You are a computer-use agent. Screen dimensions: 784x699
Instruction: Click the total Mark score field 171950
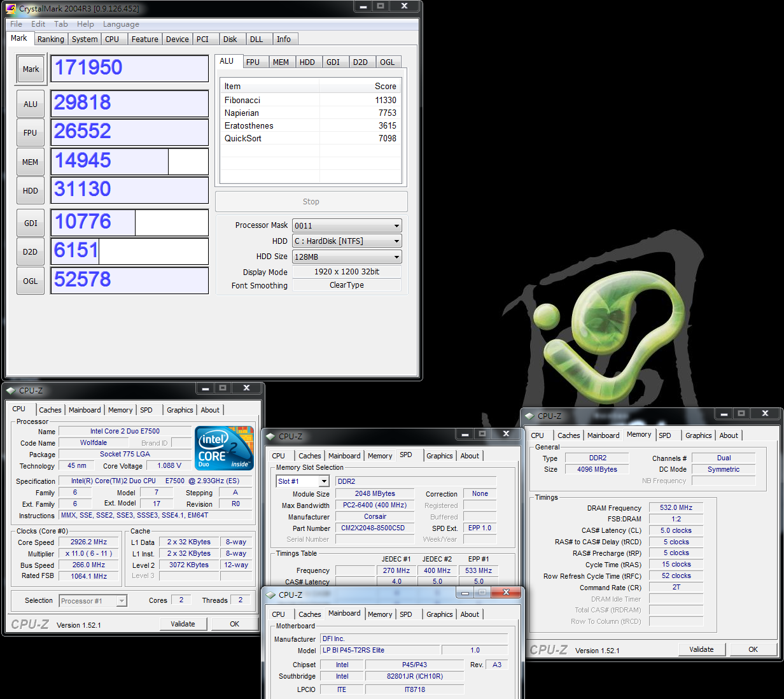[x=130, y=69]
